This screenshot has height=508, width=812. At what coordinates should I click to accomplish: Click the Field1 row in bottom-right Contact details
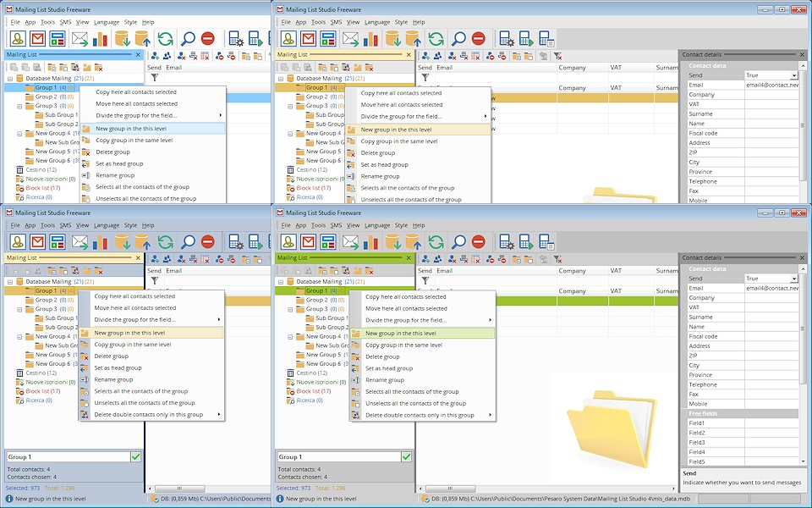point(743,423)
